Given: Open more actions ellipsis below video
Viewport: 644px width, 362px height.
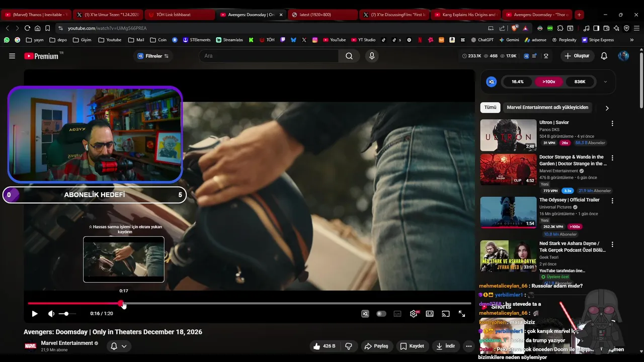Looking at the screenshot, I should tap(469, 346).
